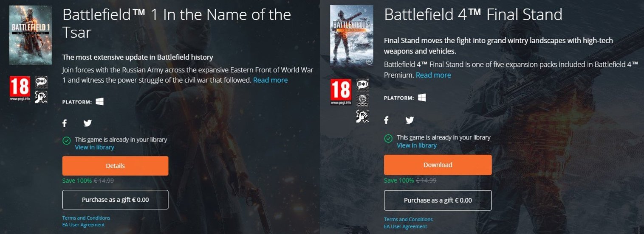Read more about In the Name of the Tsar
The width and height of the screenshot is (644, 234).
[270, 80]
